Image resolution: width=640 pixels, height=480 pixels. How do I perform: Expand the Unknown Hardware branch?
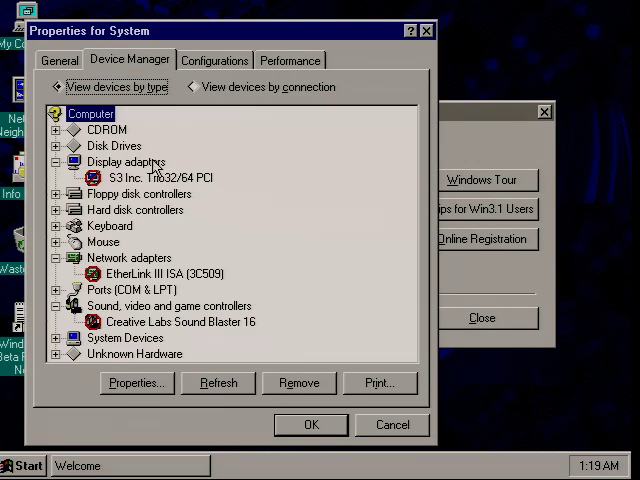click(56, 354)
